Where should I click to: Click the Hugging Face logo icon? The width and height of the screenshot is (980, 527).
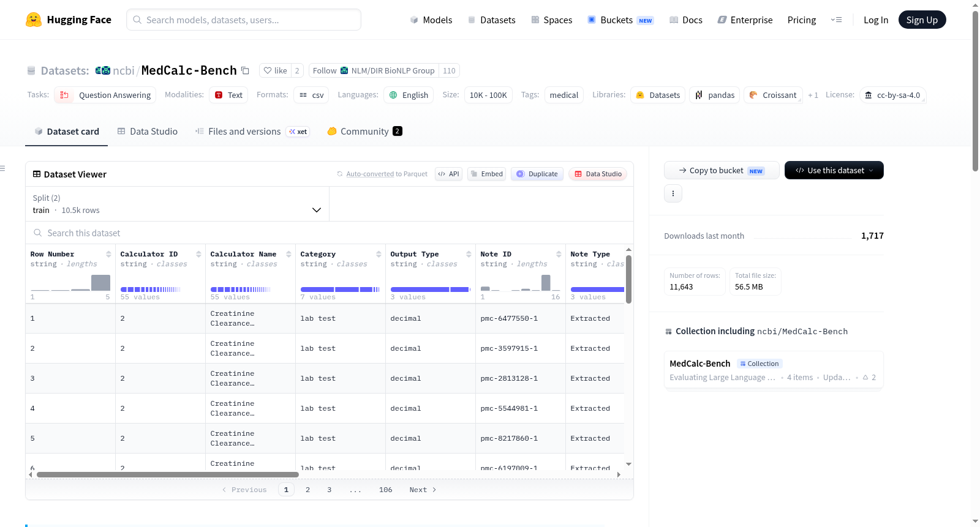(x=34, y=20)
